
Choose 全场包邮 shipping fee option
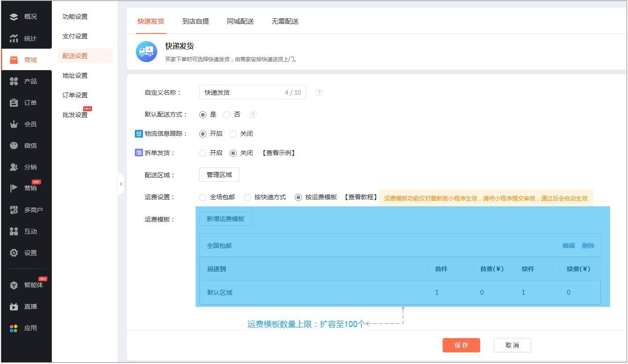click(x=203, y=197)
